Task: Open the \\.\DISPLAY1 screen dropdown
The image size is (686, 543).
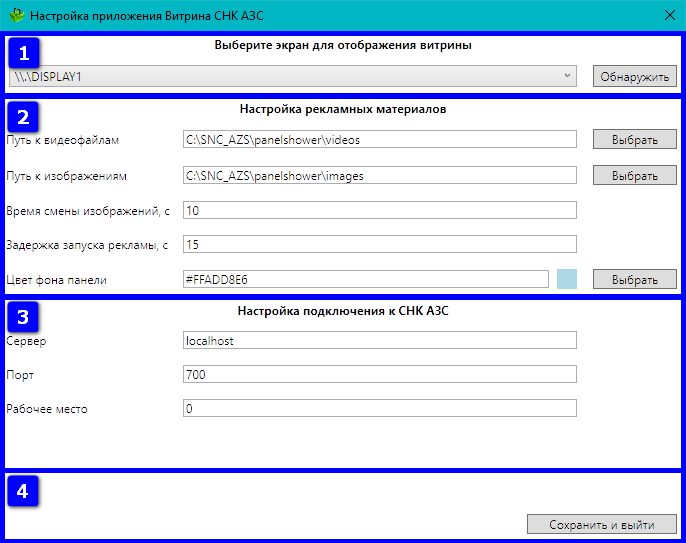Action: pos(294,76)
